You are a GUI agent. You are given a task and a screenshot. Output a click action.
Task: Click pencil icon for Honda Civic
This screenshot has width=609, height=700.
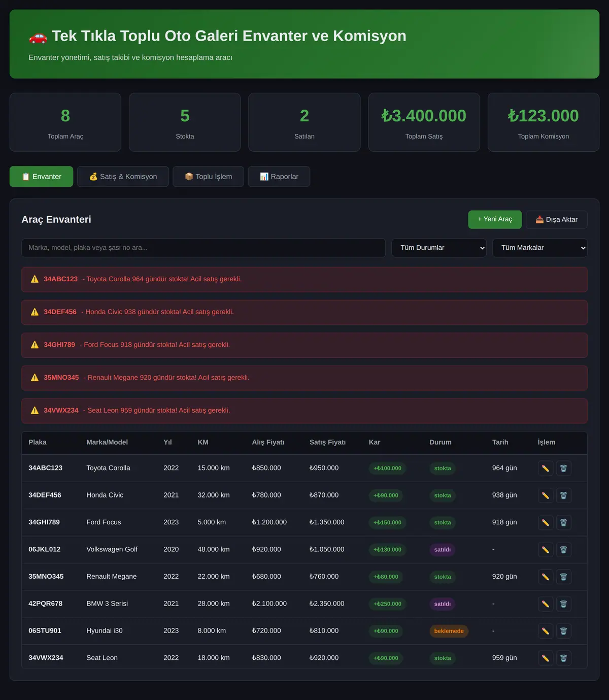click(546, 495)
